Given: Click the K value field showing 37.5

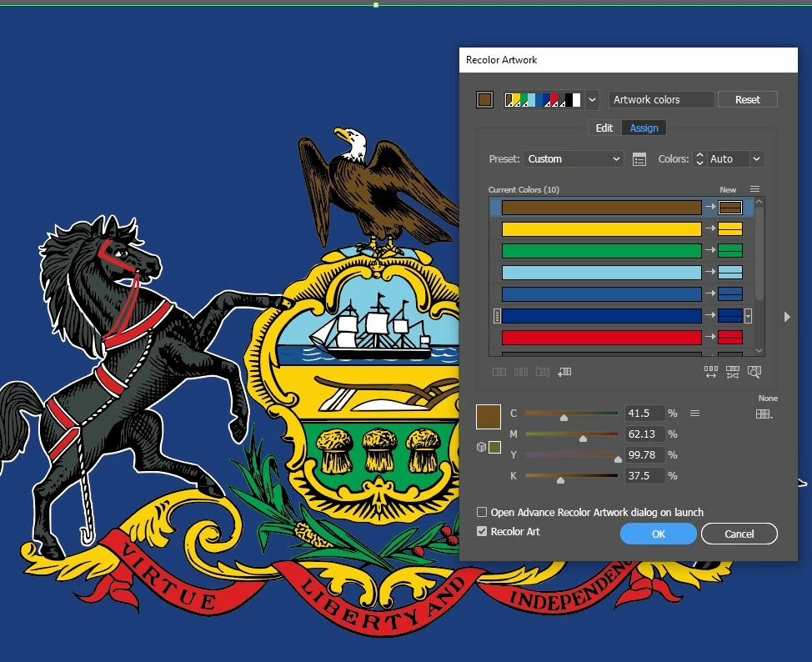Looking at the screenshot, I should (644, 475).
